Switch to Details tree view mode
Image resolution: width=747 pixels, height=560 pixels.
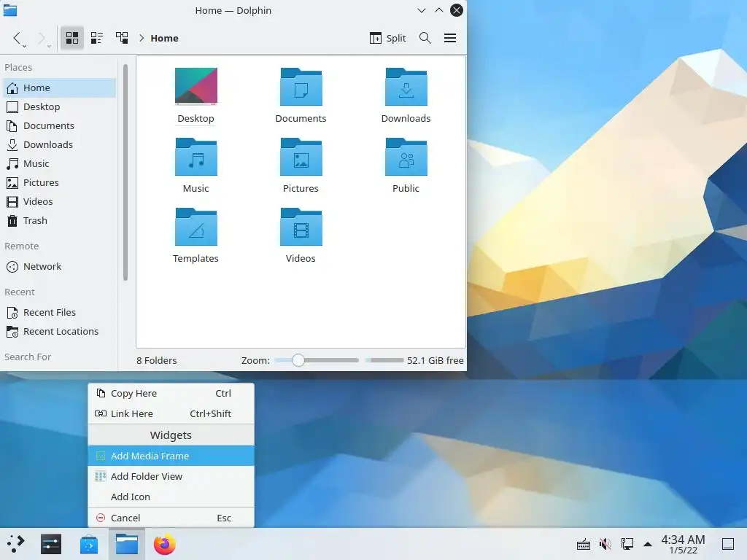122,38
